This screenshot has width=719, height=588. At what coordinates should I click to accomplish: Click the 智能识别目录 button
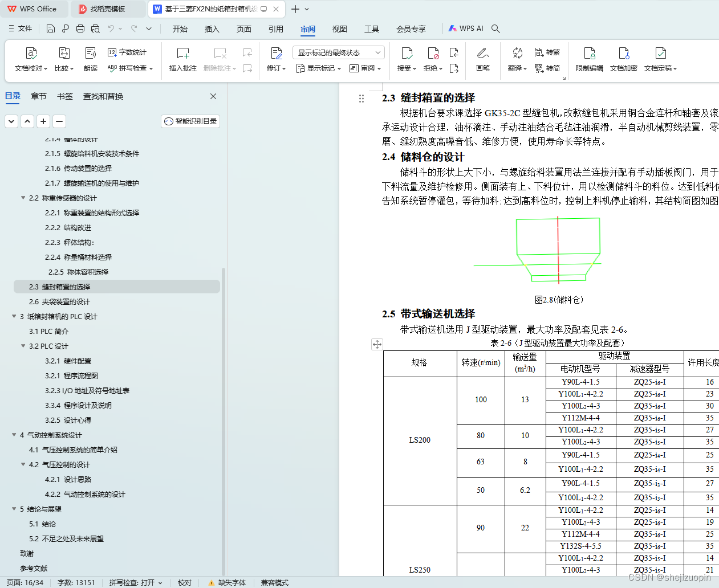[190, 121]
